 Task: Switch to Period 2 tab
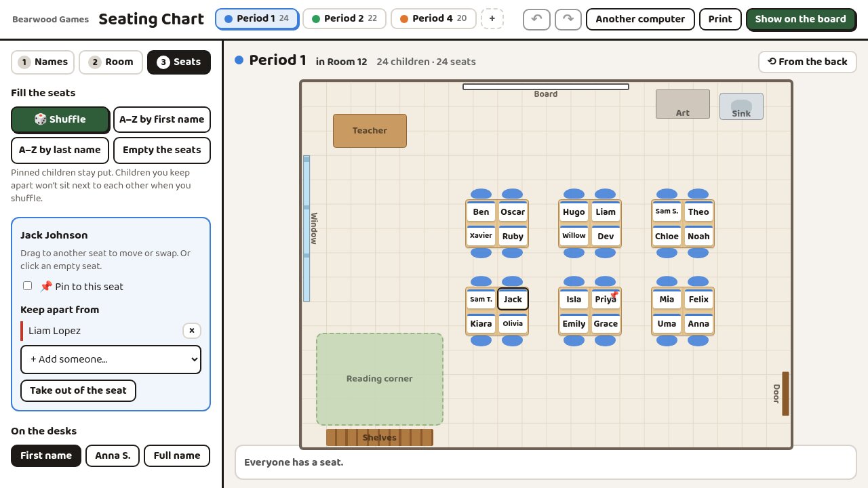coord(344,19)
